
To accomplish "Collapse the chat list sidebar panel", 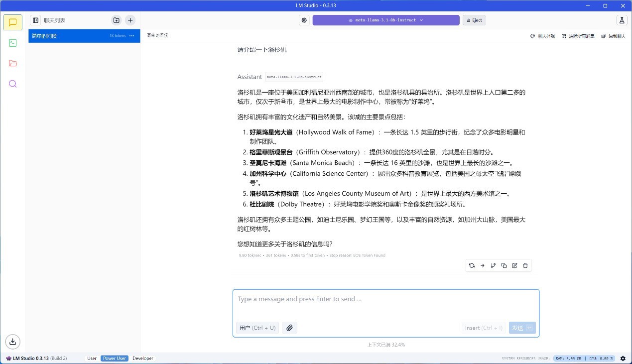I will pyautogui.click(x=36, y=20).
